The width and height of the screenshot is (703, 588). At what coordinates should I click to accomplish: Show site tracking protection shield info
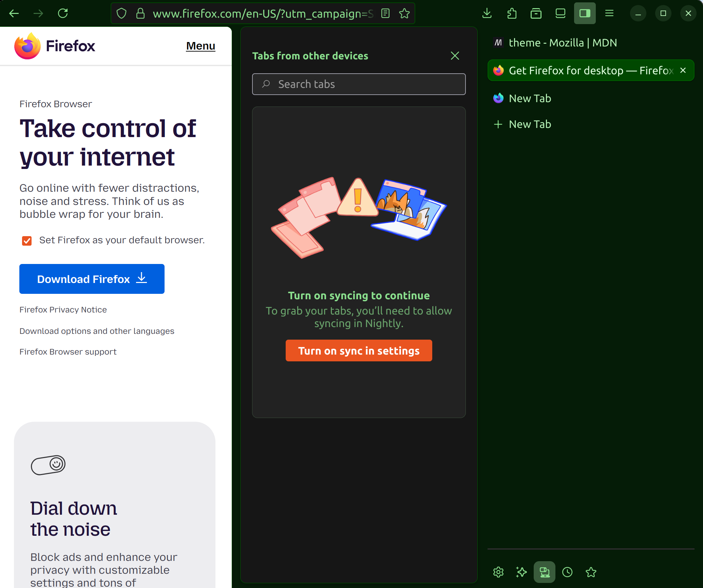click(x=121, y=14)
